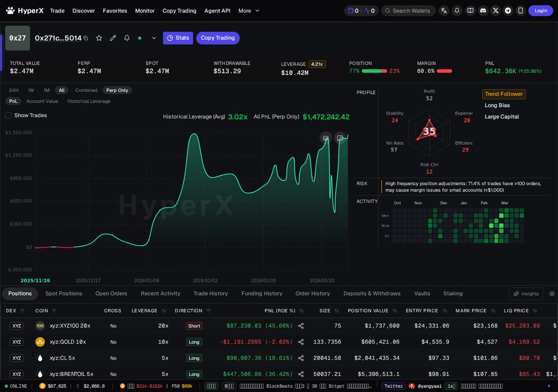The width and height of the screenshot is (558, 392).
Task: Show the Account Value chart
Action: [x=42, y=101]
